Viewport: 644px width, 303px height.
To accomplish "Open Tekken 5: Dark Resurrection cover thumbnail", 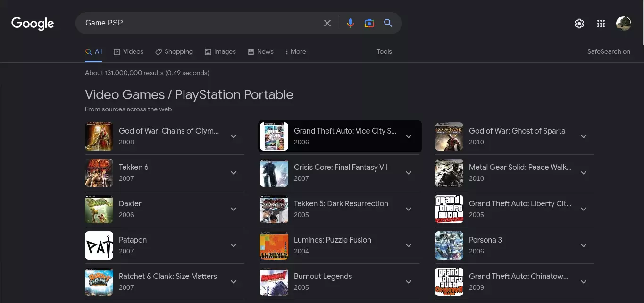I will 274,209.
